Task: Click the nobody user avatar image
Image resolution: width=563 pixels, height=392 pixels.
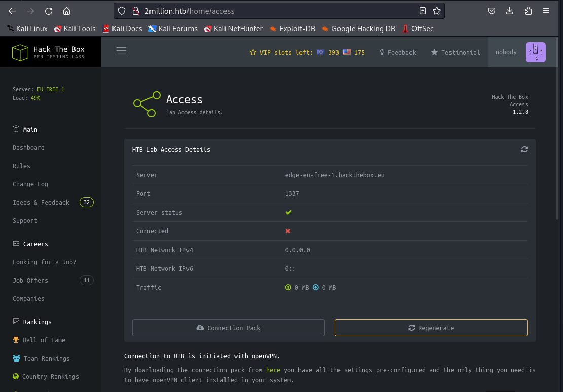Action: (535, 52)
